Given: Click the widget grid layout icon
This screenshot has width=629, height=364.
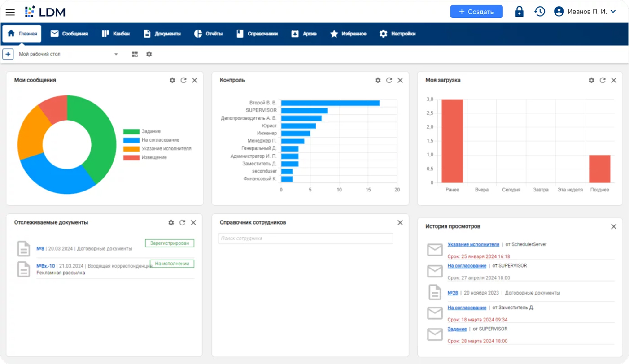Looking at the screenshot, I should point(135,54).
